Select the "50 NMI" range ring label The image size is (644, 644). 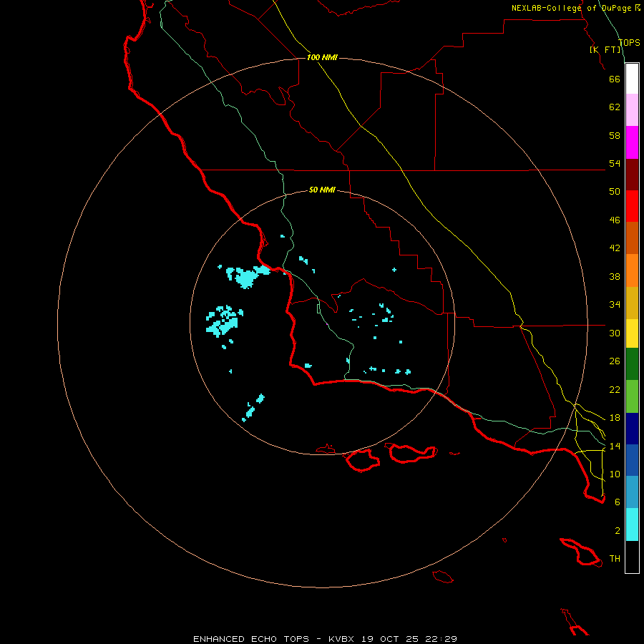322,190
